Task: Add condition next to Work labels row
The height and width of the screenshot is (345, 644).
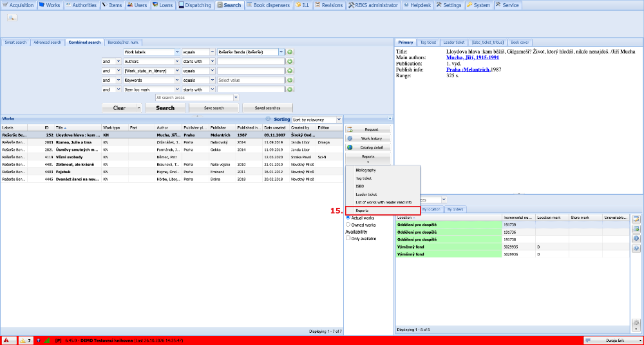Action: [290, 52]
